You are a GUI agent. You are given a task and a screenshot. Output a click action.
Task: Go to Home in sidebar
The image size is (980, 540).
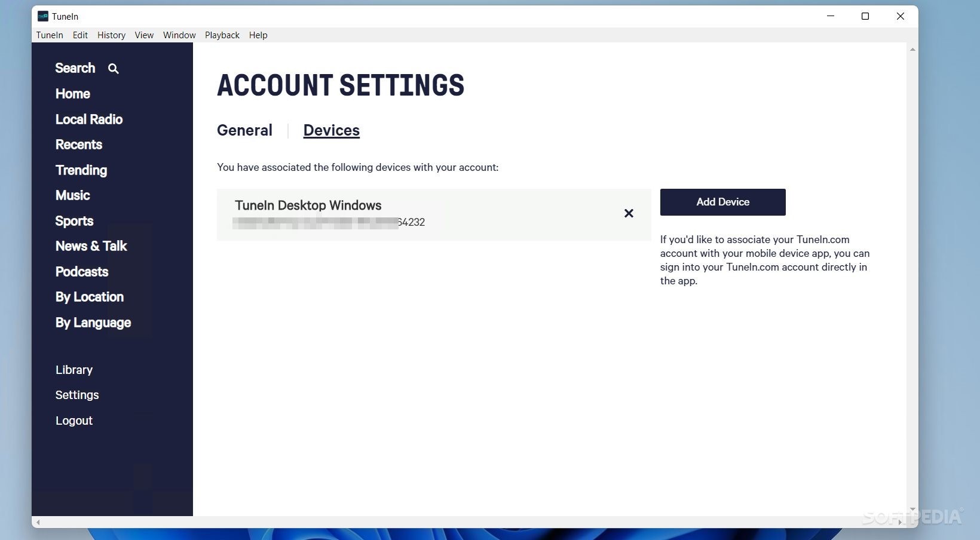(x=73, y=94)
